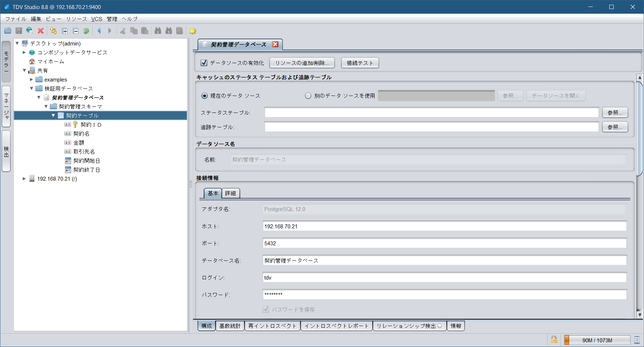Screen dimensions: 644x347
Task: Click the マイホーム house icon
Action: click(32, 61)
